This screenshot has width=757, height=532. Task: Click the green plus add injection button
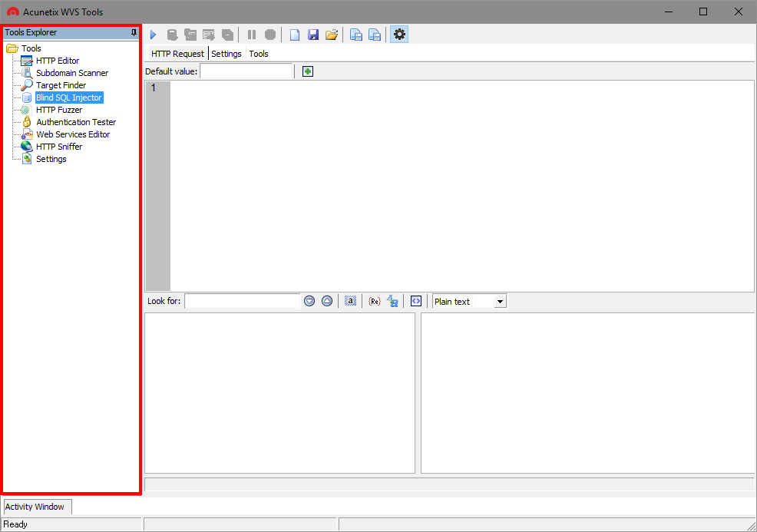(308, 71)
